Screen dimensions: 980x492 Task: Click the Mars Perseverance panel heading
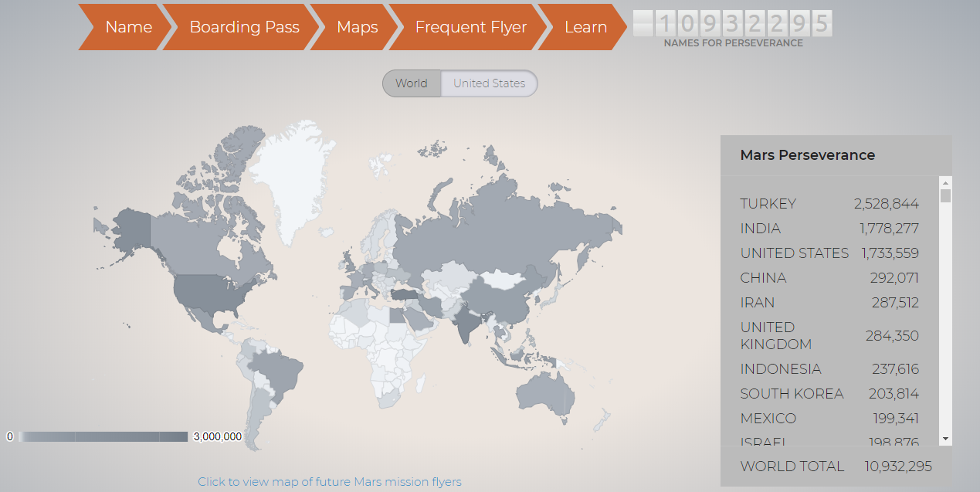(808, 155)
